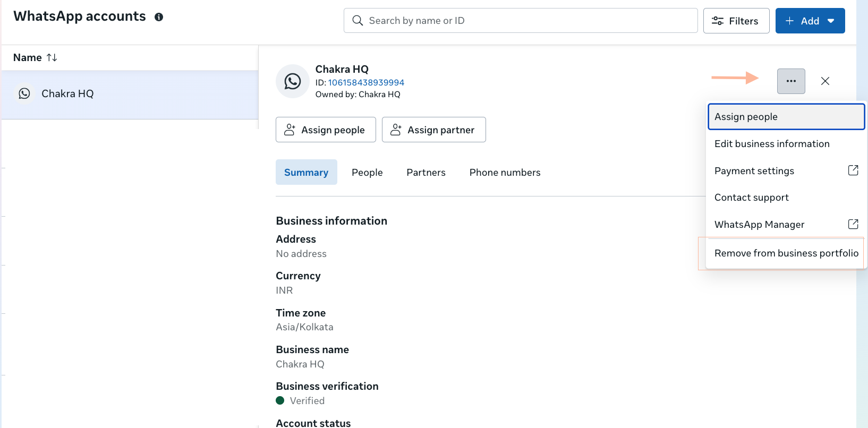Click the Assign partner button
The image size is (868, 428).
click(x=434, y=130)
